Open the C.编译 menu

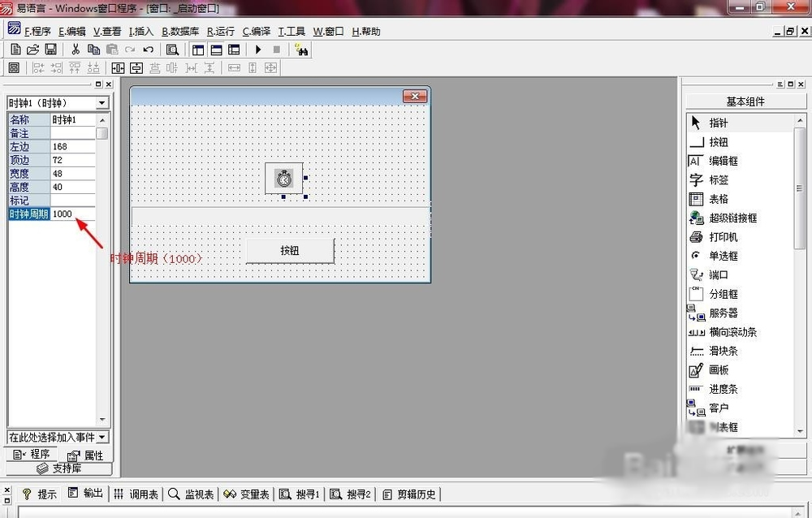[x=257, y=32]
